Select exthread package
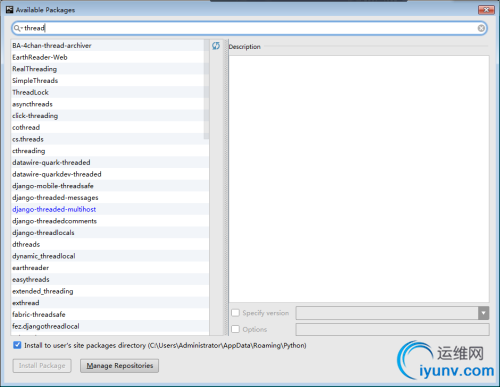 pyautogui.click(x=110, y=303)
